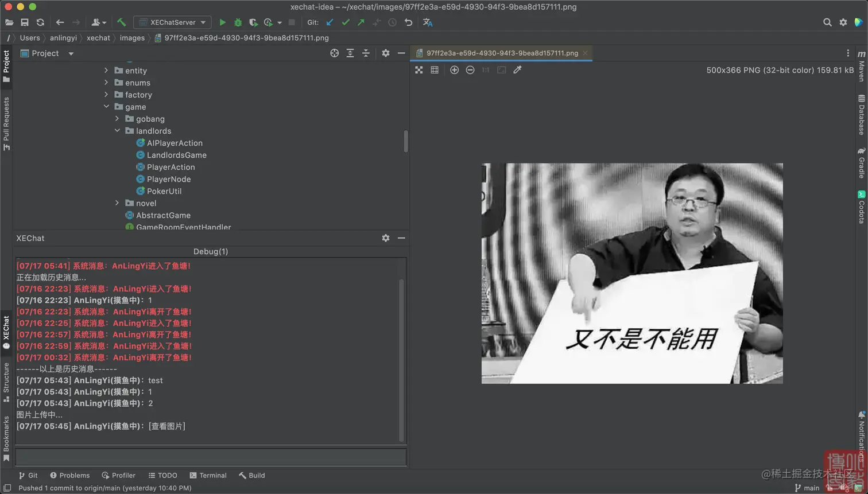
Task: Close the image editor tab
Action: 585,53
